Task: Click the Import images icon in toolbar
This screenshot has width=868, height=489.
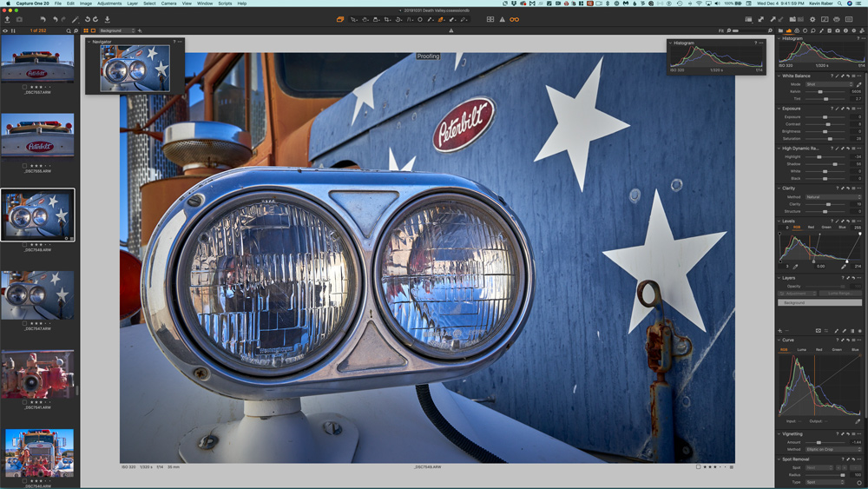Action: tap(7, 19)
